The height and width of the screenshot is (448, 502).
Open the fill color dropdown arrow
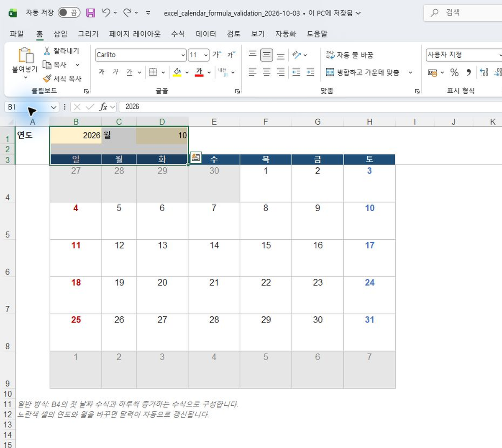(187, 72)
